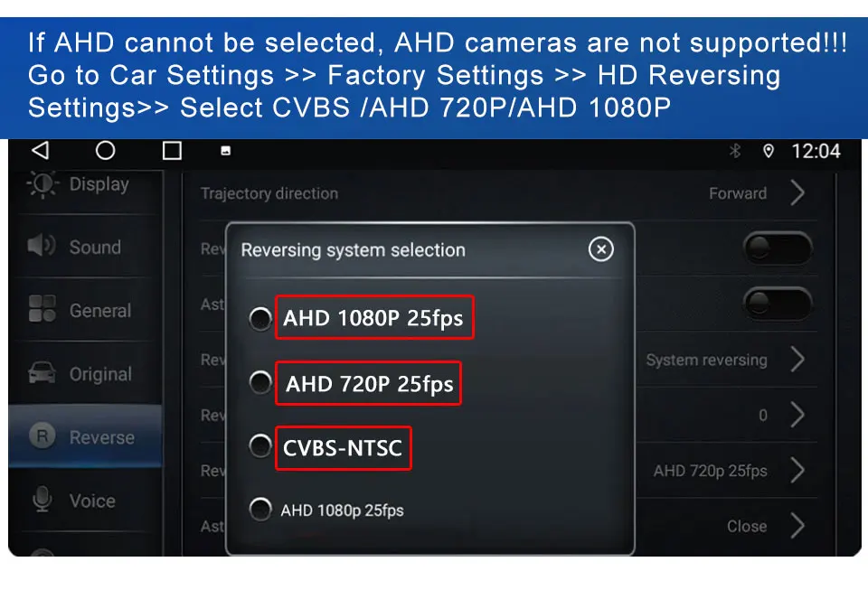Open Original car settings icon
868x590 pixels.
click(x=42, y=373)
